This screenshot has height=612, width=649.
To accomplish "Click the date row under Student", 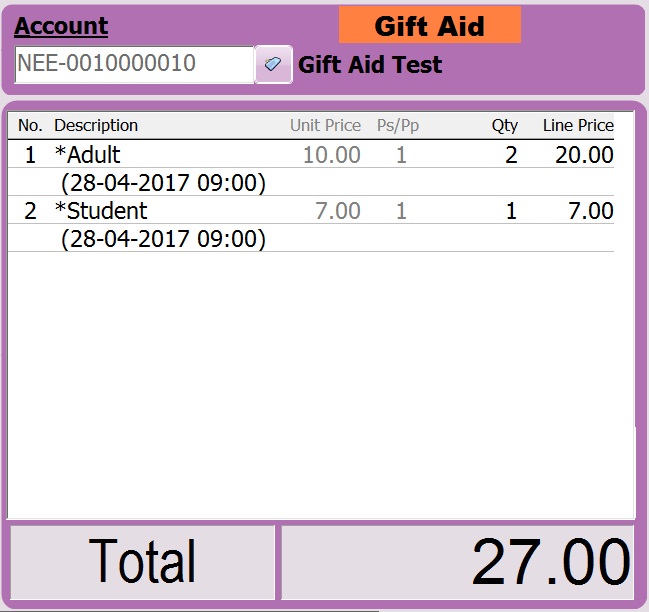I will click(311, 238).
